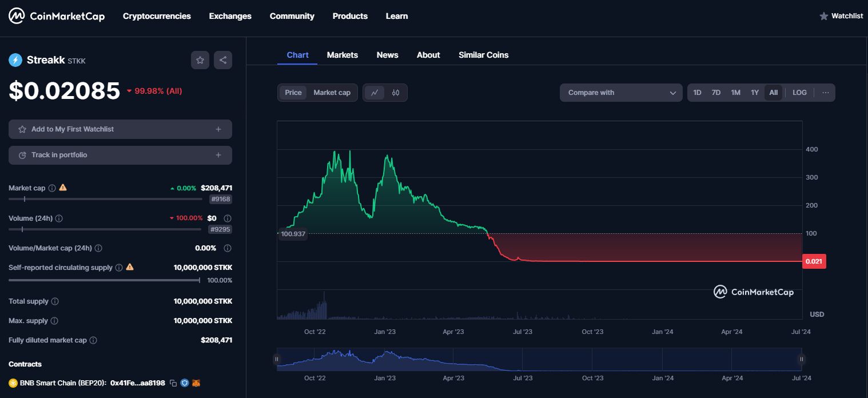Click the Track in portfolio button
Image resolution: width=868 pixels, height=398 pixels.
click(120, 155)
